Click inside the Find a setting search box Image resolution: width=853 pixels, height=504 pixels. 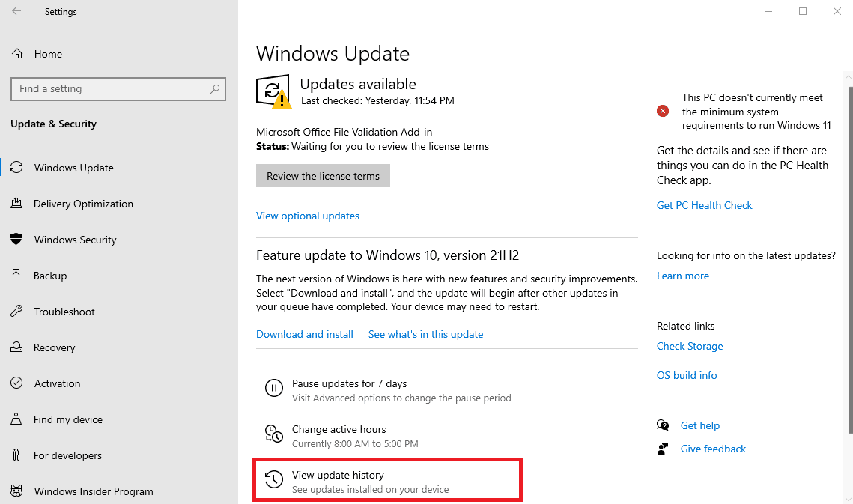point(118,88)
